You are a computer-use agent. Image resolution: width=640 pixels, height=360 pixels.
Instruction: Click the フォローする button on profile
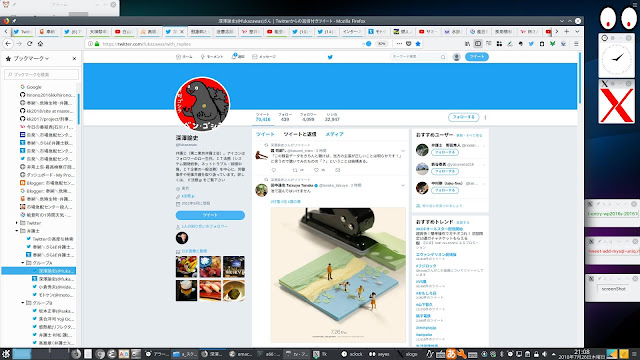point(464,117)
